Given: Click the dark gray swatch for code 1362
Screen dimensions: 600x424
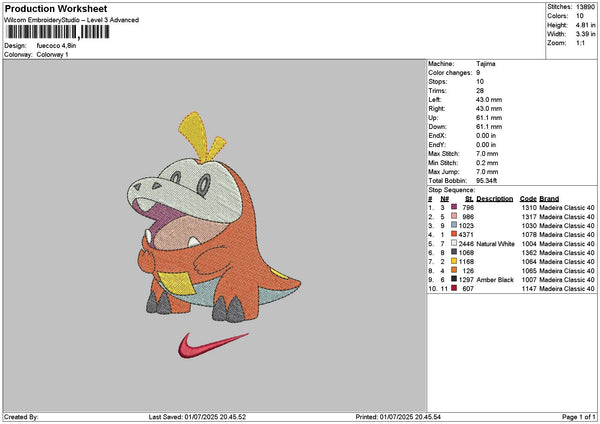Looking at the screenshot, I should 454,252.
